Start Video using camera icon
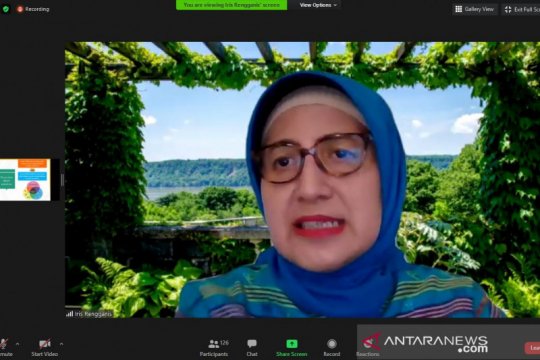 click(x=44, y=347)
